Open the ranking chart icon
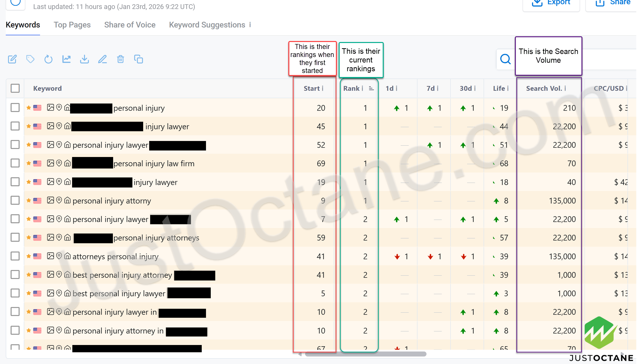Viewport: 637px width, 364px height. (x=66, y=59)
